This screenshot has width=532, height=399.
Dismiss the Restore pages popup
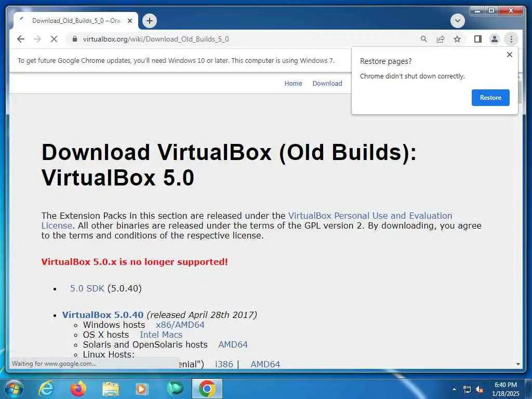[x=509, y=55]
